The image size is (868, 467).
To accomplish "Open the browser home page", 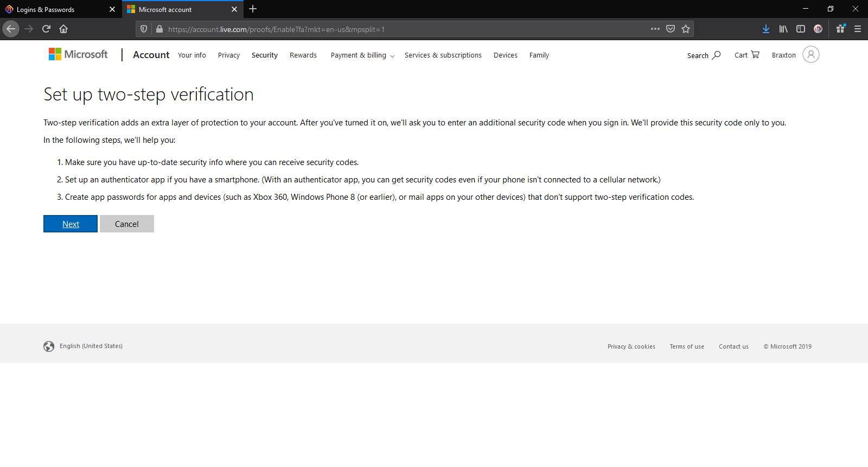I will [63, 29].
